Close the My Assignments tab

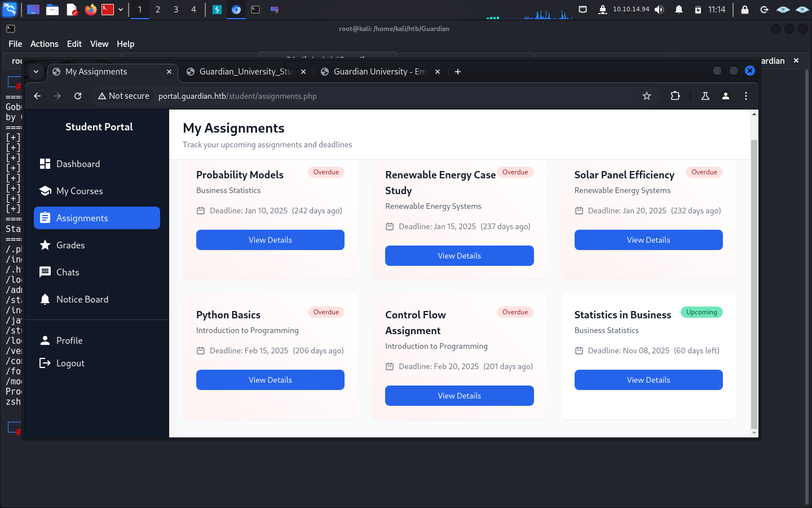tap(169, 72)
